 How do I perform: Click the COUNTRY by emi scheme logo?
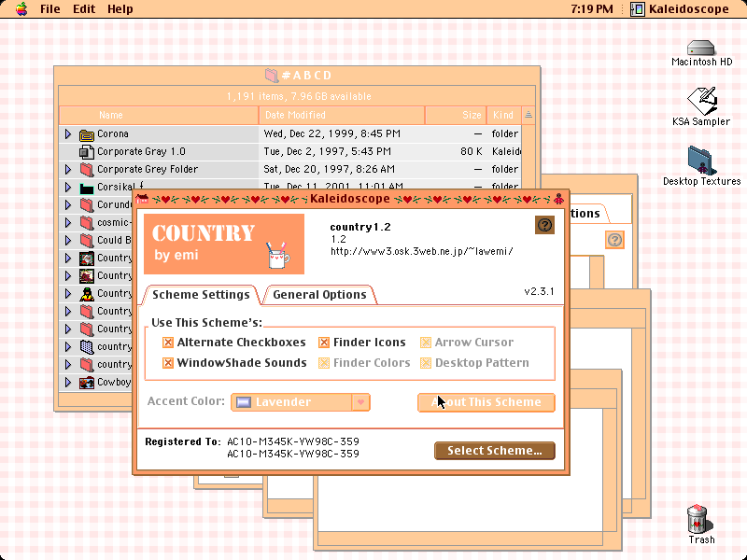pos(224,244)
